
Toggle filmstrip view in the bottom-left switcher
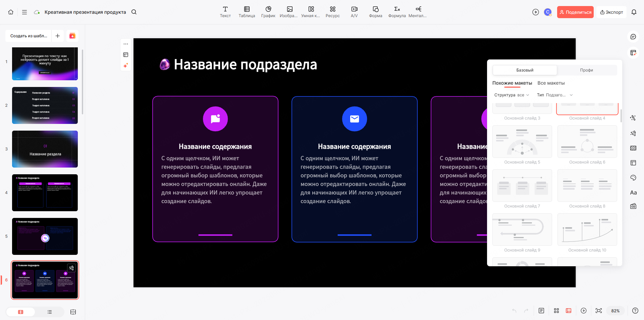point(20,312)
